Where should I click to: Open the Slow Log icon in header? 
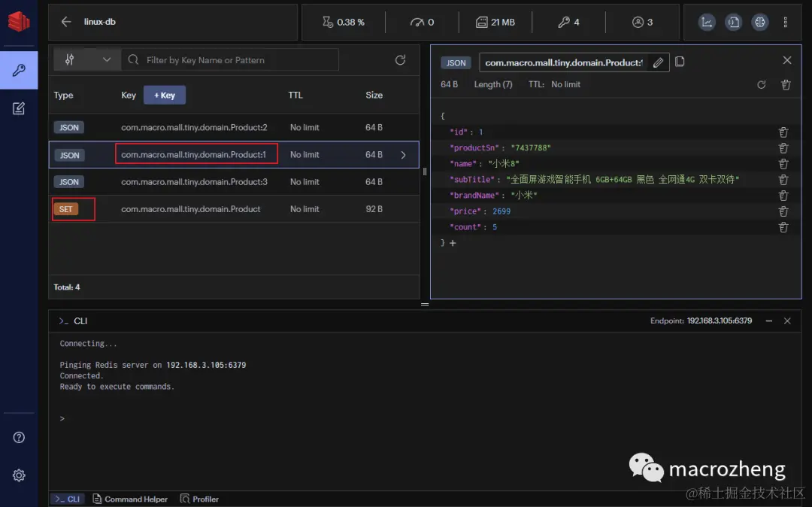(733, 22)
